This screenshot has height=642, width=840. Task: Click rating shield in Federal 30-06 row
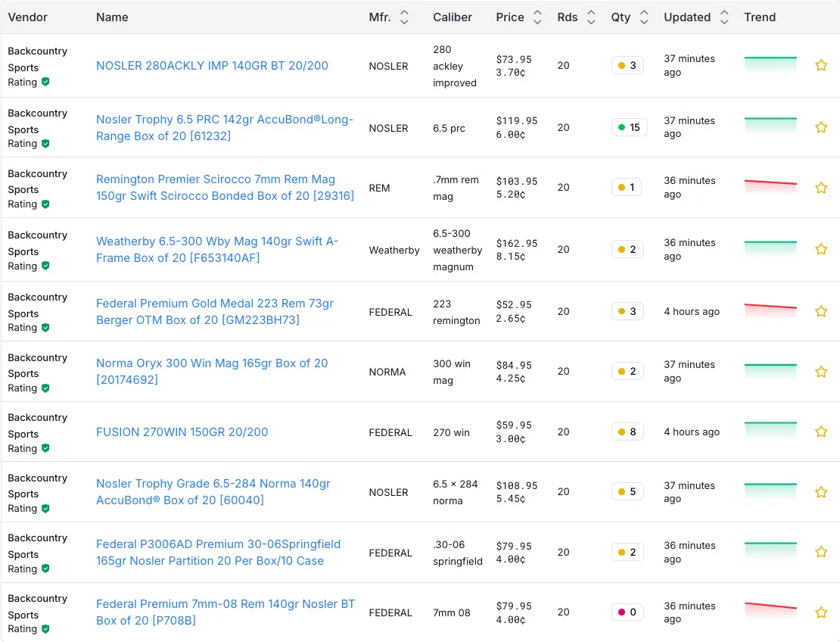point(45,569)
